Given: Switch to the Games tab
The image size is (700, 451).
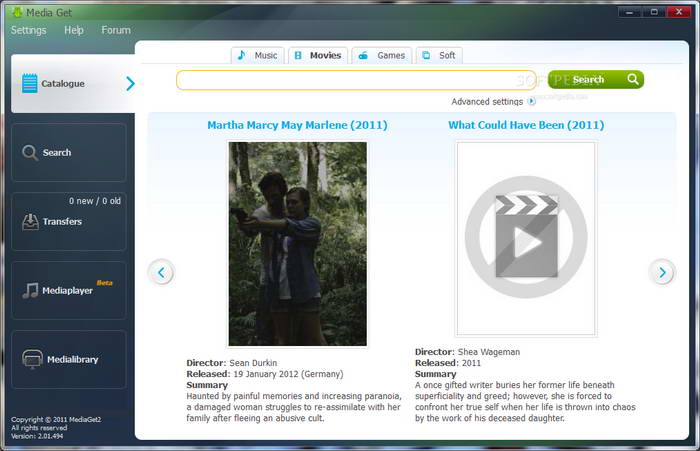Looking at the screenshot, I should (382, 55).
